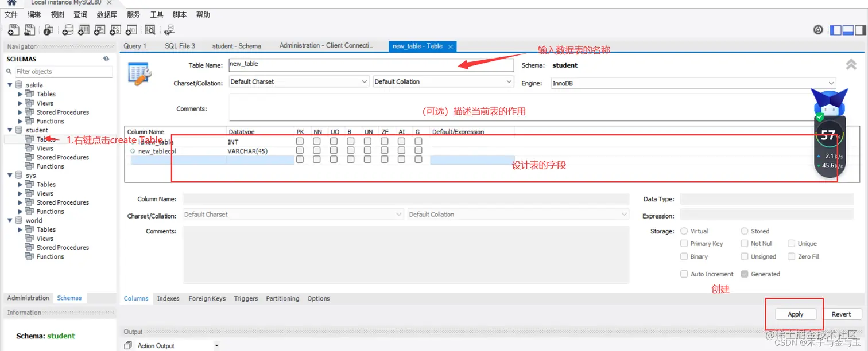Open the 工具 menu
Screen dimensions: 868x351
point(157,15)
